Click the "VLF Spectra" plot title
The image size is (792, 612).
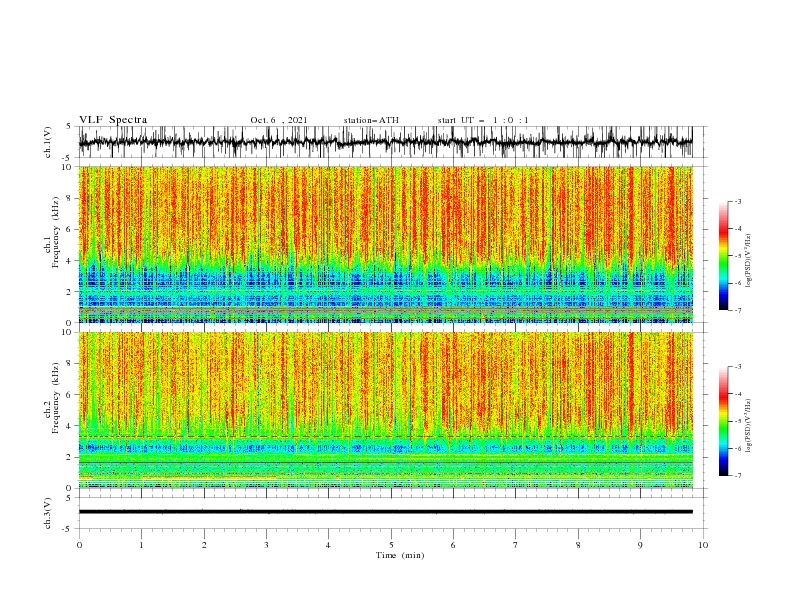113,120
